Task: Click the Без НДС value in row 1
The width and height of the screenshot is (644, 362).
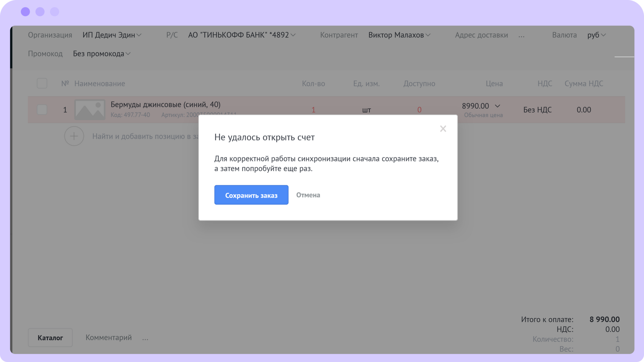Action: click(537, 110)
